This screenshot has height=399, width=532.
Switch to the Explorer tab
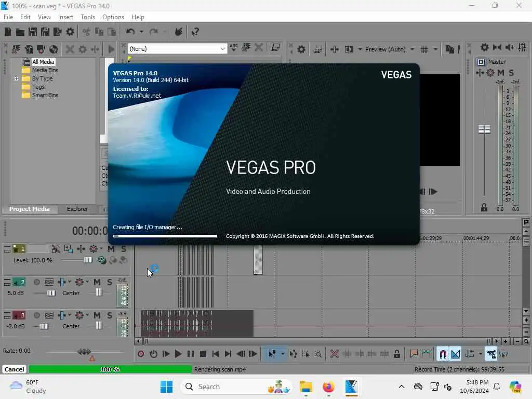click(x=77, y=209)
